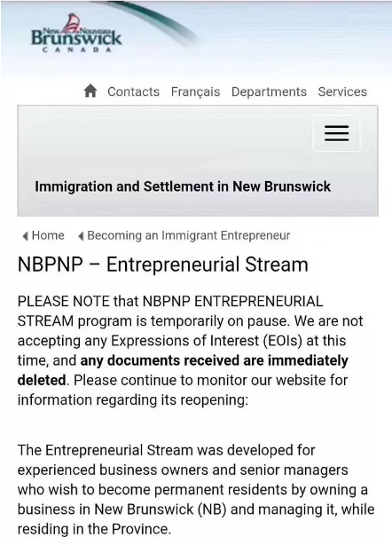Viewport: 392px width, 545px height.
Task: Click the home icon in top navigation
Action: (90, 91)
